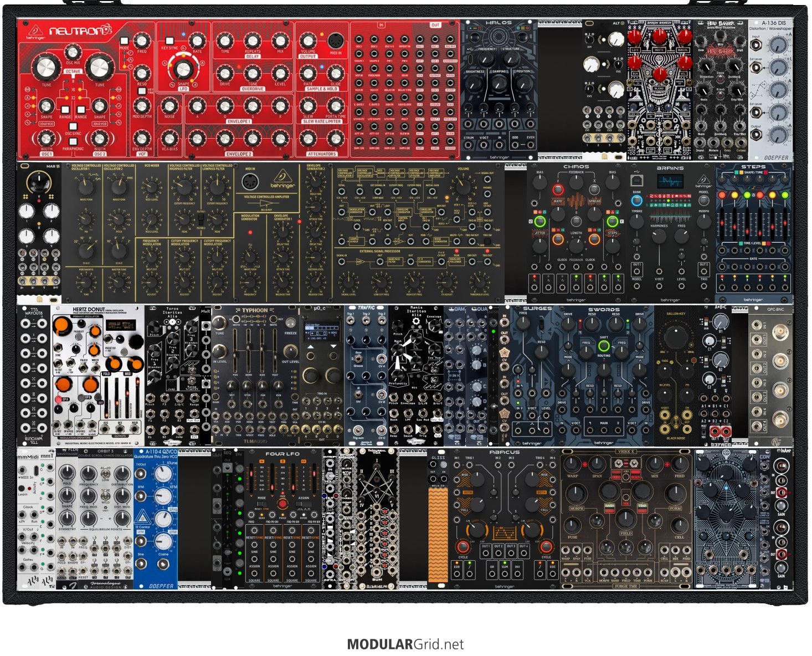
Task: Click the Brains HARMONICS knob
Action: pos(659,236)
